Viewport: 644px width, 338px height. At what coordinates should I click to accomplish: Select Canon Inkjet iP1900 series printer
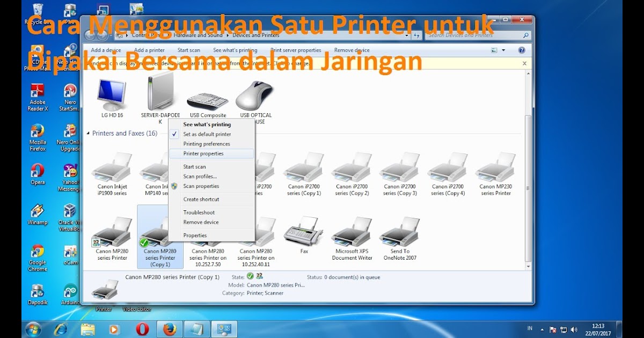point(112,174)
